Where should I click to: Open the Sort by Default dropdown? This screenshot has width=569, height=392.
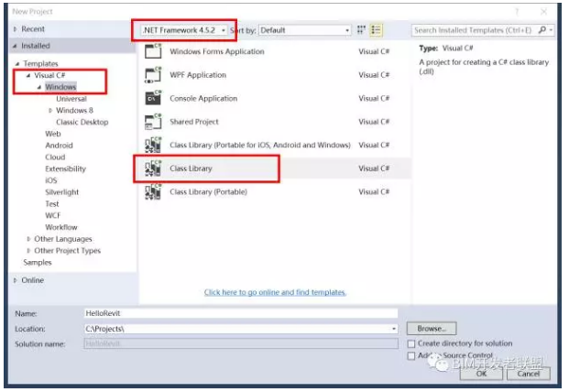[x=305, y=30]
